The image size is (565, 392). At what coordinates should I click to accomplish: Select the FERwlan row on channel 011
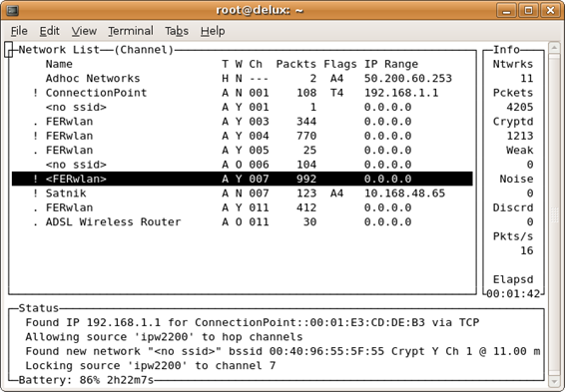click(x=243, y=207)
